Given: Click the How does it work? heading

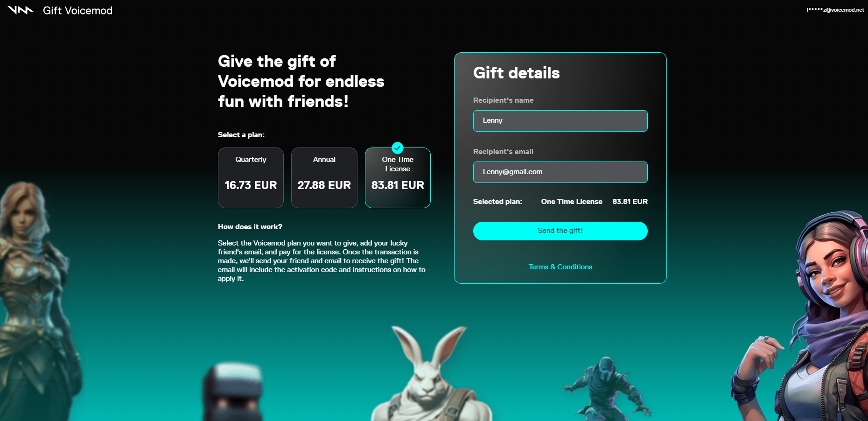Looking at the screenshot, I should coord(250,227).
